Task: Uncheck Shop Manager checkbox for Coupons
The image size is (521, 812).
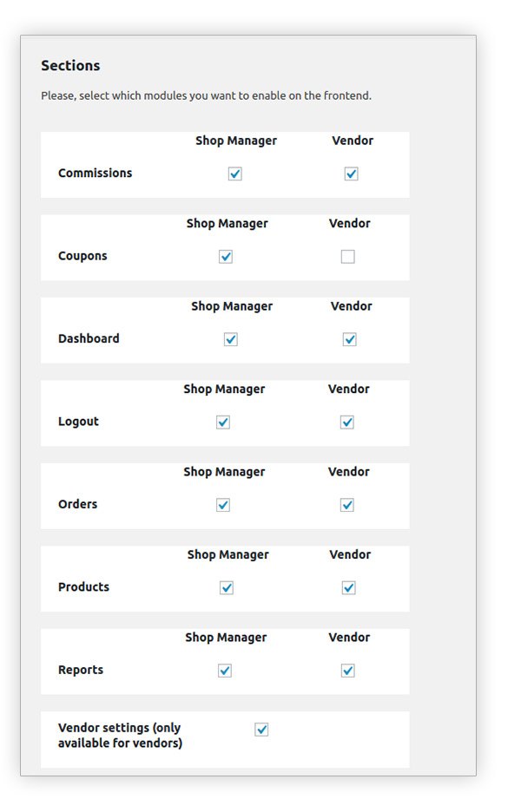Action: [226, 256]
